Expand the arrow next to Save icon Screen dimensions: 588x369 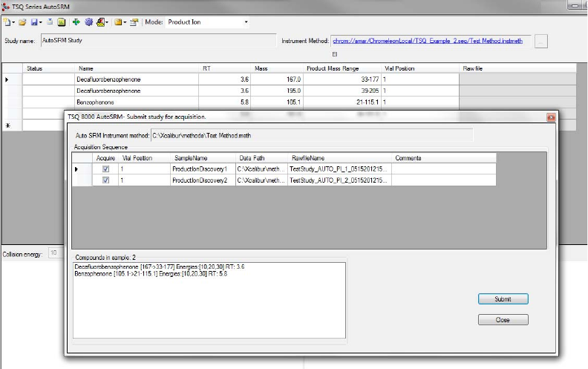(x=41, y=22)
